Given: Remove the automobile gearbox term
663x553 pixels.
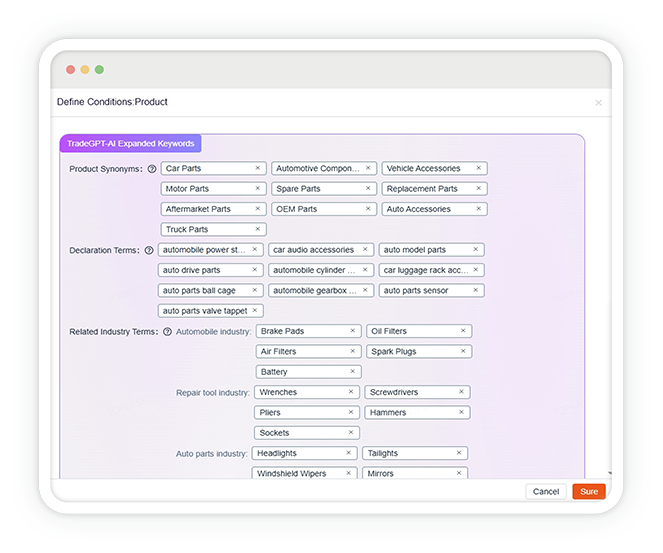Looking at the screenshot, I should pyautogui.click(x=365, y=290).
